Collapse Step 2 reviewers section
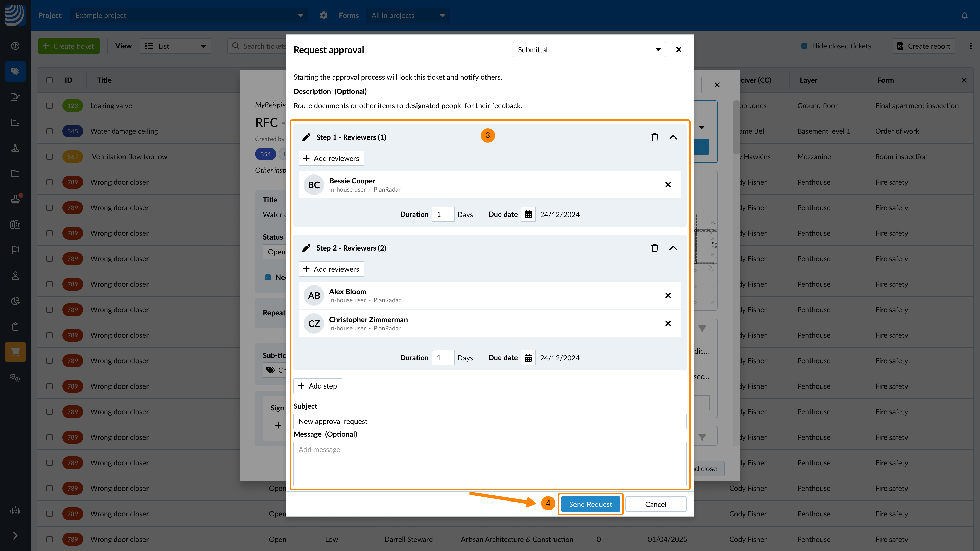 pyautogui.click(x=673, y=248)
